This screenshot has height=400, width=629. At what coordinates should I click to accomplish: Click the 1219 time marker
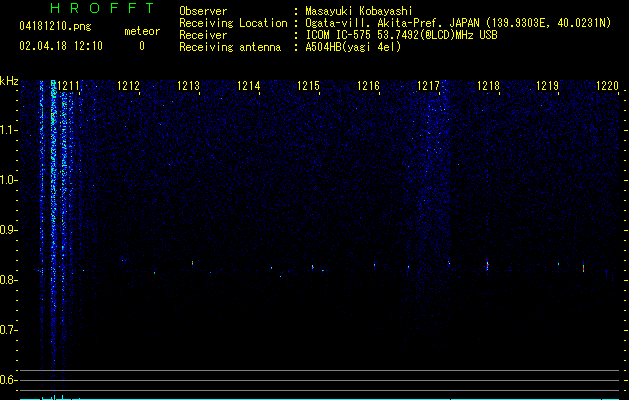(548, 86)
